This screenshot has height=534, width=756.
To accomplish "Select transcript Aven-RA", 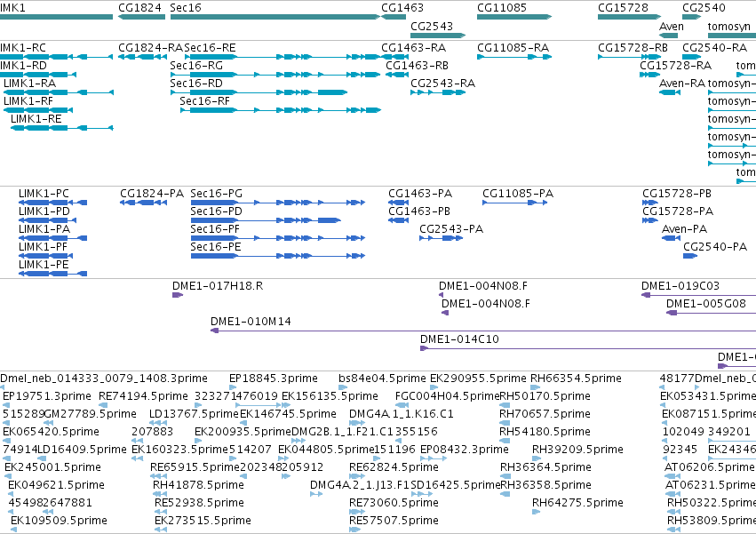I will (x=682, y=84).
